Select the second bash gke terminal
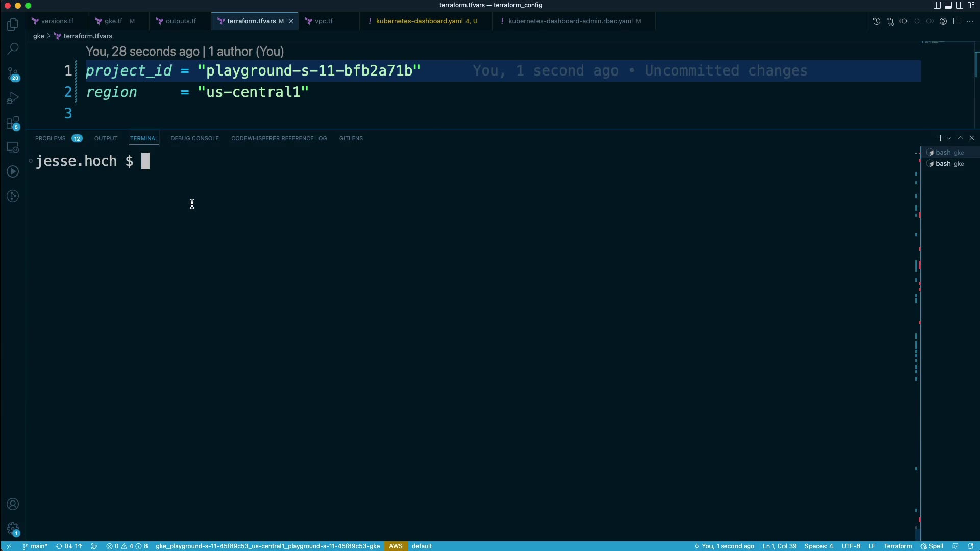 949,164
